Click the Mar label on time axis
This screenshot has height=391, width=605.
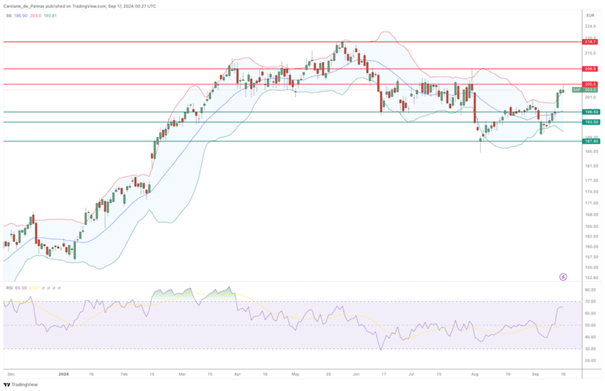[x=182, y=374]
